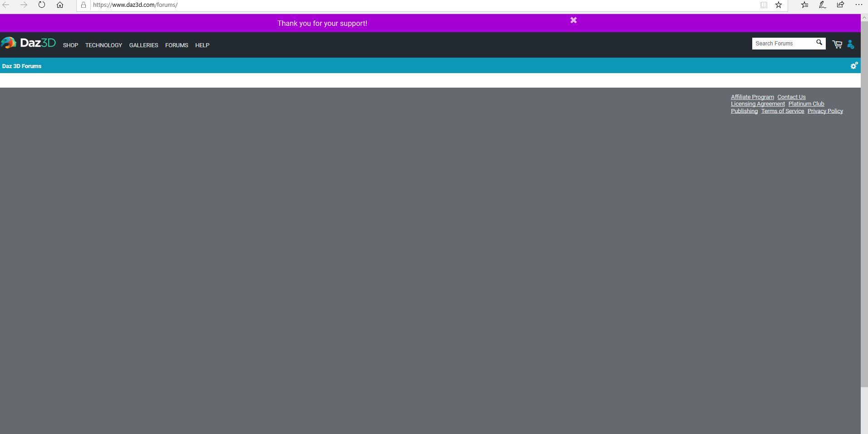The image size is (868, 434).
Task: Open the FORUMS menu
Action: (x=177, y=45)
